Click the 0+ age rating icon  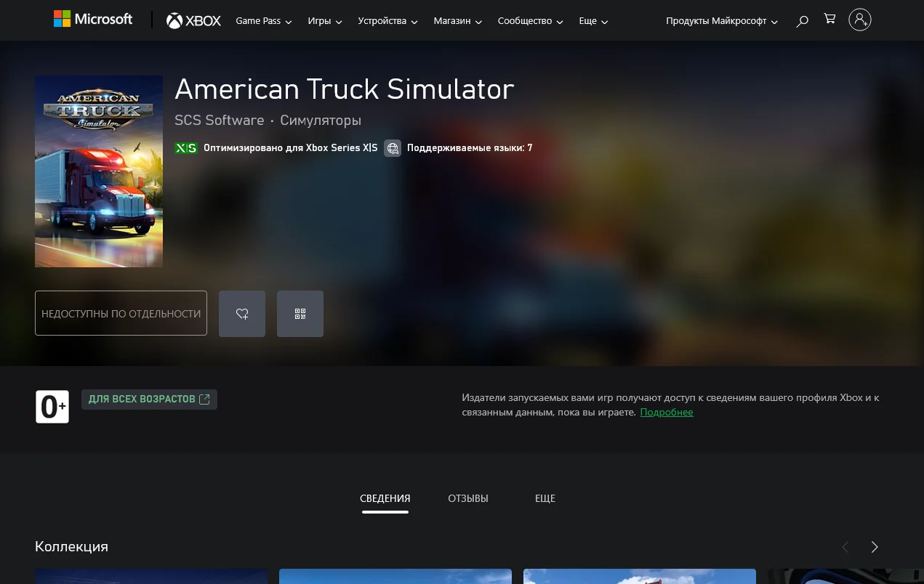click(x=52, y=407)
